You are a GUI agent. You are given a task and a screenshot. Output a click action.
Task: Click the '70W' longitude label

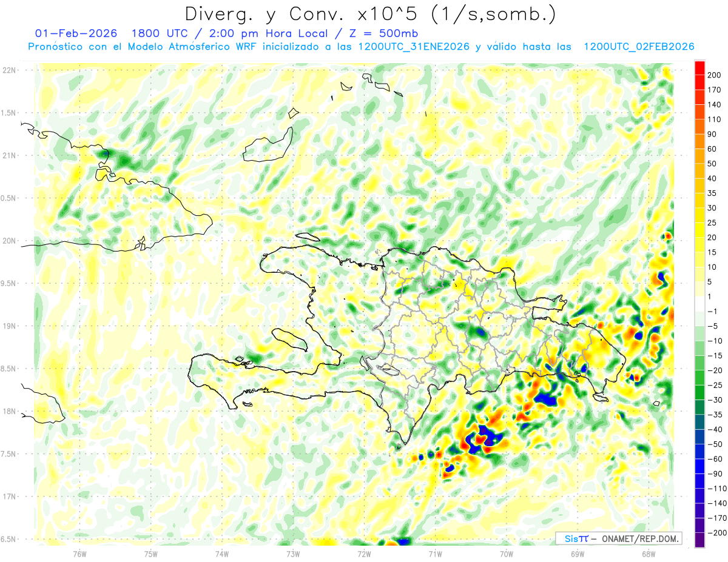coord(507,553)
